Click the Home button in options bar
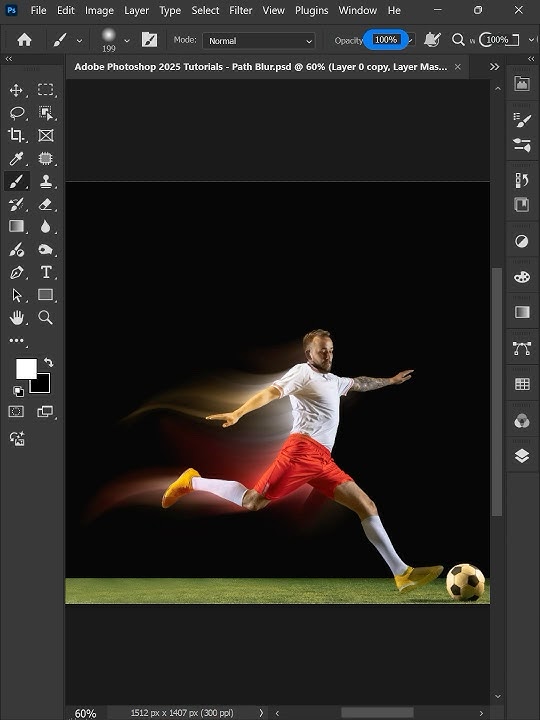 (24, 40)
